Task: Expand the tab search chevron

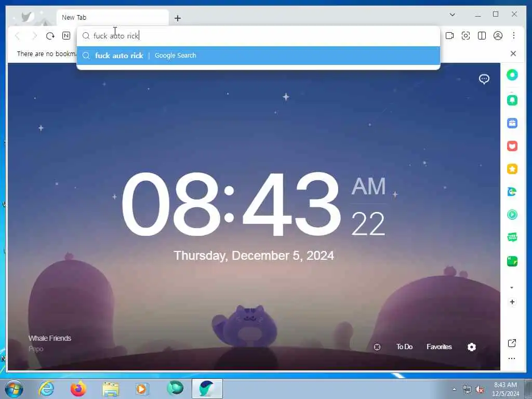Action: (x=453, y=15)
